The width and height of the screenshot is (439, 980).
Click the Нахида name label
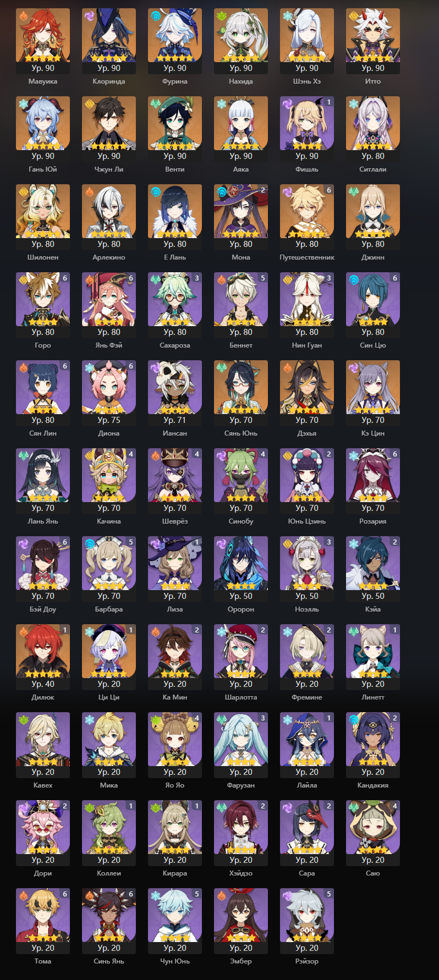click(241, 81)
